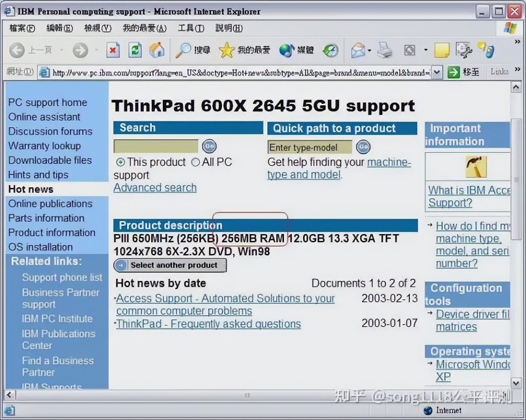Open the View (檢視) menu

(x=98, y=28)
